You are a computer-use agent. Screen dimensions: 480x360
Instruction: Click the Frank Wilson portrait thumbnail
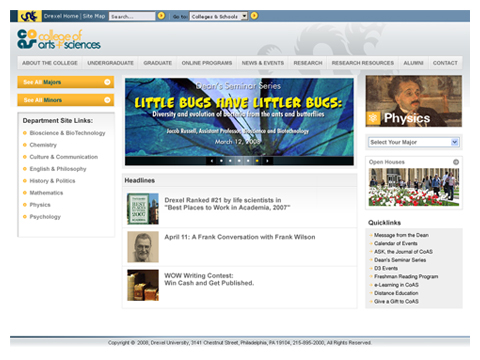(143, 247)
